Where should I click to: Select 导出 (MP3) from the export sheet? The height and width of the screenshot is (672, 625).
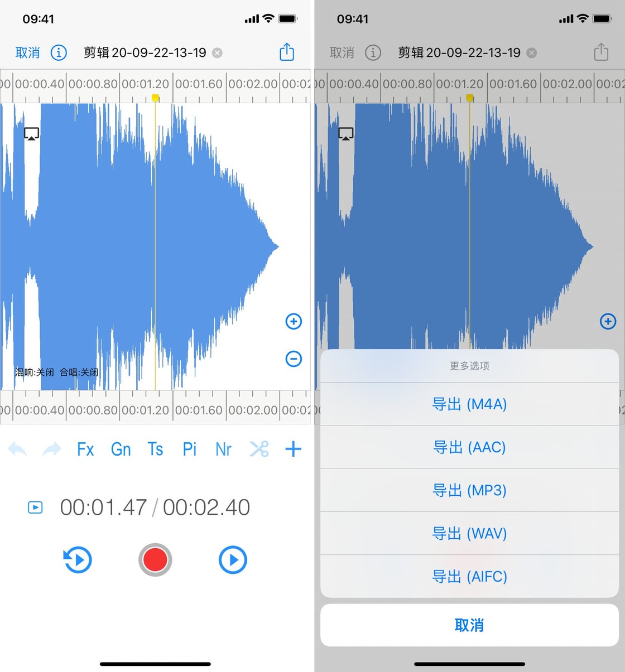click(x=469, y=490)
